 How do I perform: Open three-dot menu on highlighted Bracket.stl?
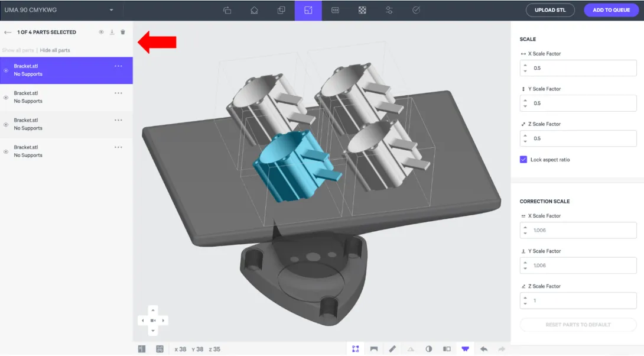coord(118,66)
